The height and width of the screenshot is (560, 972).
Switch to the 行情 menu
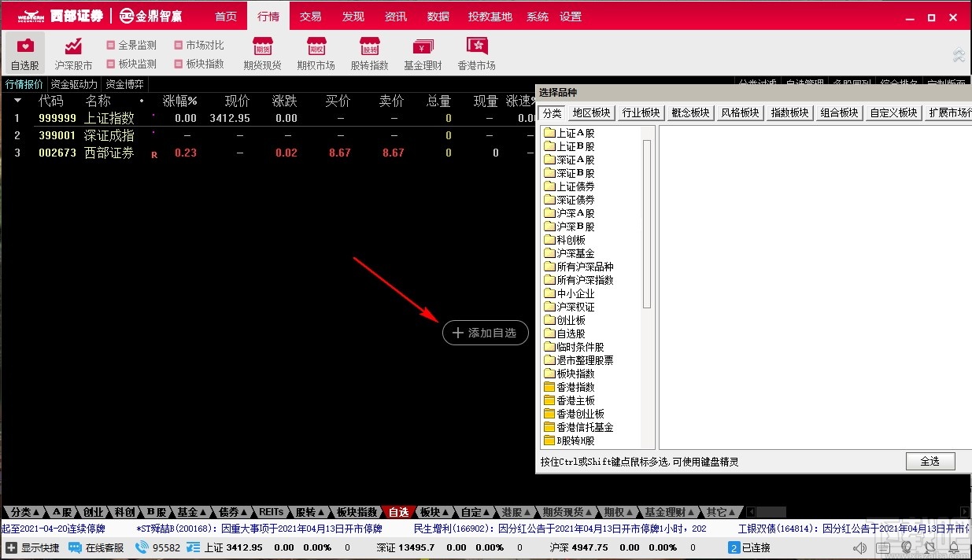(x=268, y=15)
